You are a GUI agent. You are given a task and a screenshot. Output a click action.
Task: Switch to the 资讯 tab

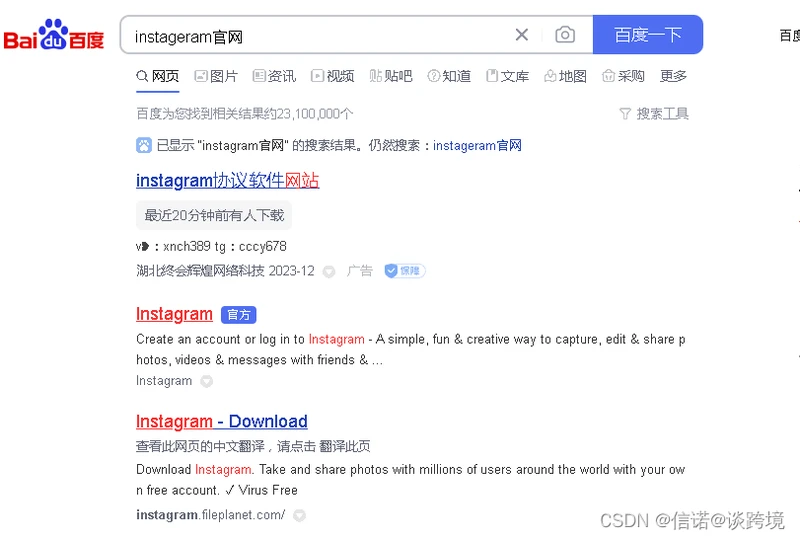coord(274,76)
